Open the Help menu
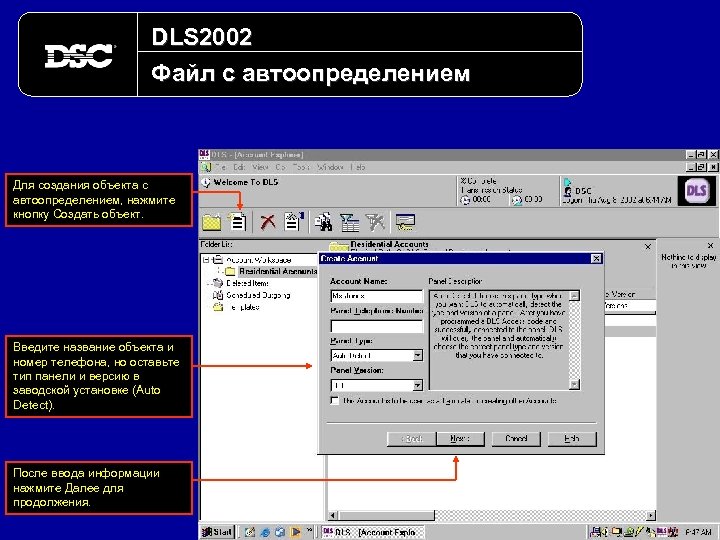Image resolution: width=720 pixels, height=540 pixels. (x=358, y=168)
